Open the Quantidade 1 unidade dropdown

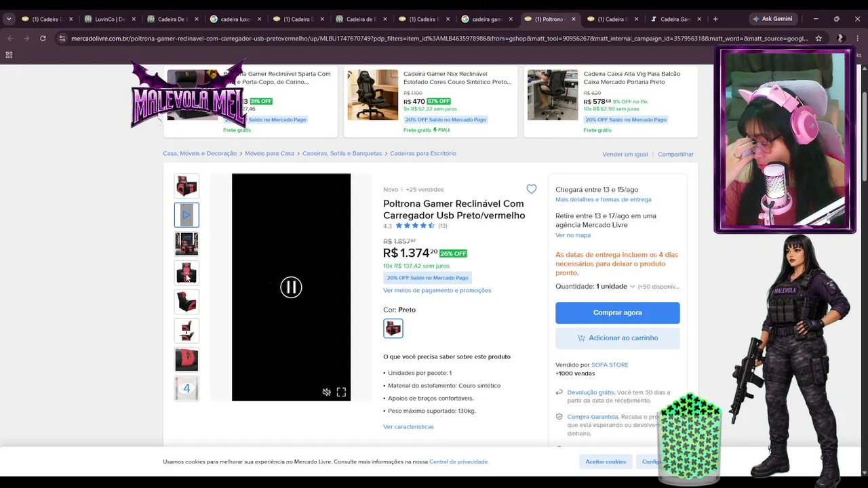pos(595,286)
